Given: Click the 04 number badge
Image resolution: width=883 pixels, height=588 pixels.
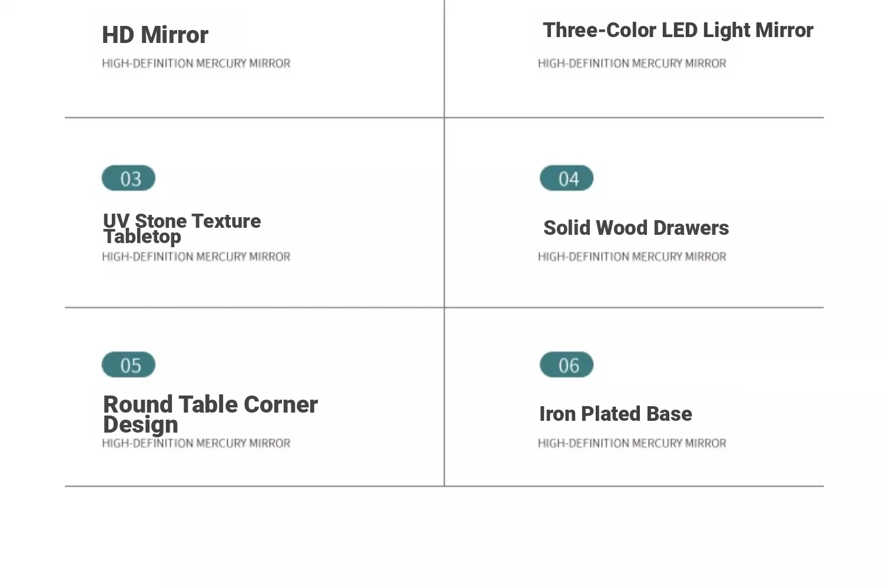Looking at the screenshot, I should (566, 178).
